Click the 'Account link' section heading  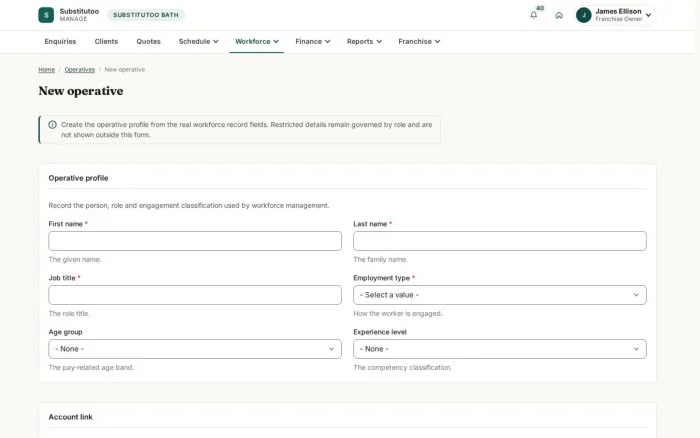71,417
